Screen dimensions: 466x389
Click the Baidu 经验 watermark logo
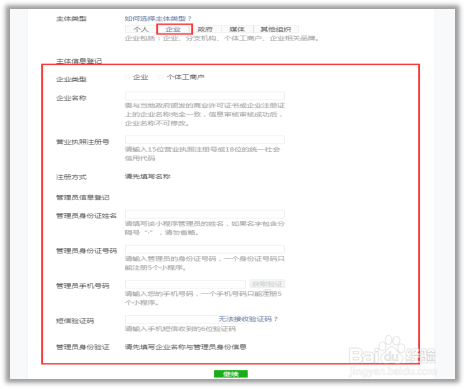pyautogui.click(x=392, y=355)
